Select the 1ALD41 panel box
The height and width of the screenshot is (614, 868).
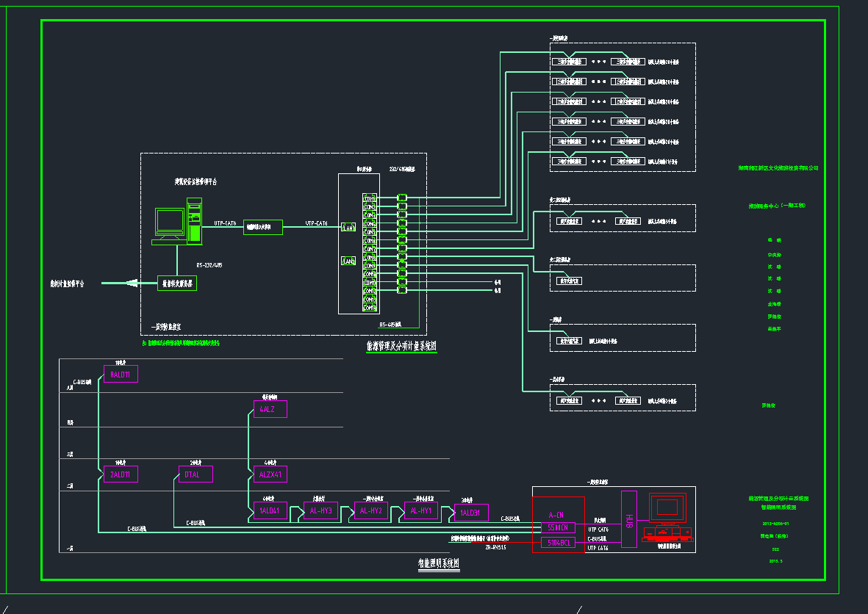click(269, 510)
